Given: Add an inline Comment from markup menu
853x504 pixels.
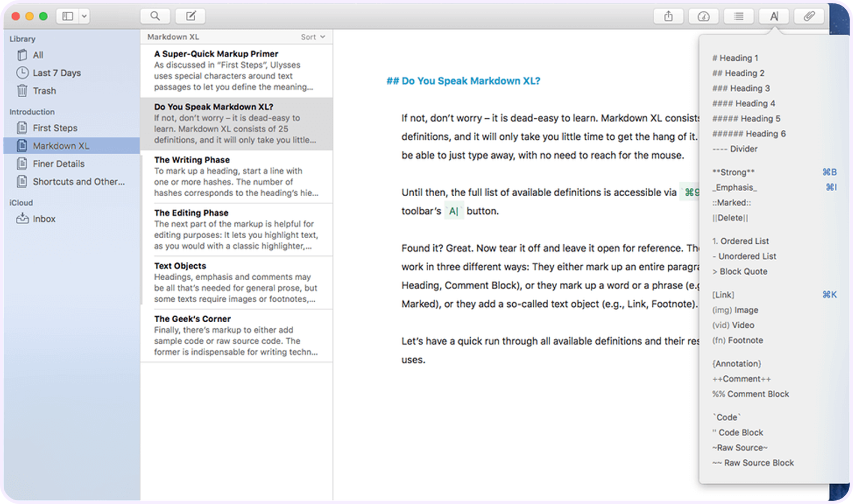Looking at the screenshot, I should [742, 379].
